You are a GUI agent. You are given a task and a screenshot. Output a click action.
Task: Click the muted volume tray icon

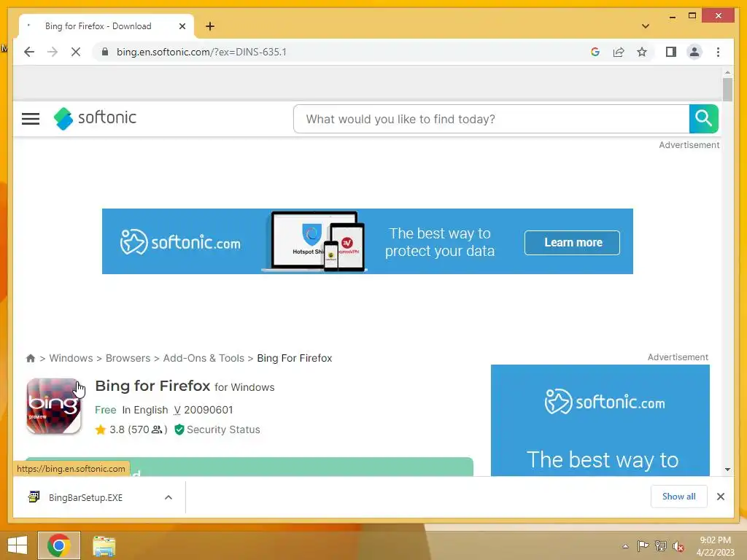point(678,547)
